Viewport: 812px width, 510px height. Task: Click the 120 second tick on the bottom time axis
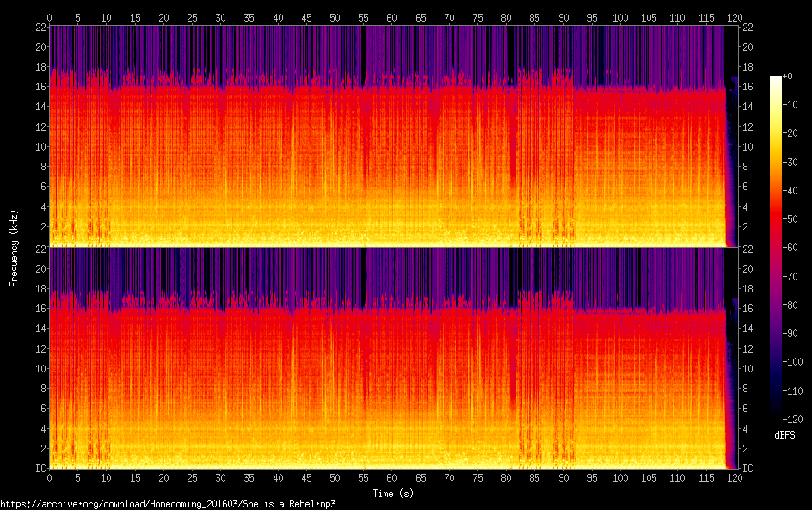734,478
